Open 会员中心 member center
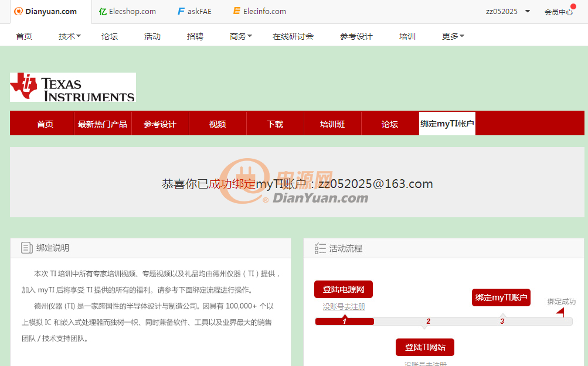588x366 pixels. (559, 12)
